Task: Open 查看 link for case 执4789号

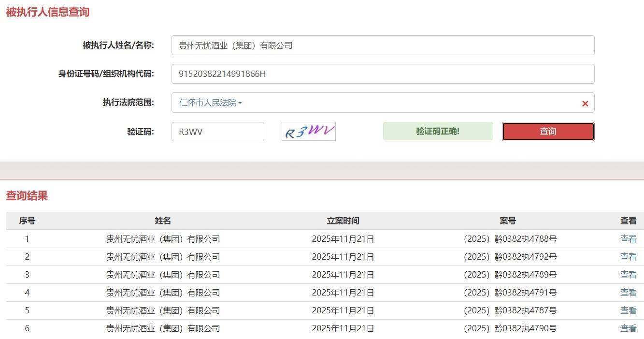Action: tap(628, 275)
